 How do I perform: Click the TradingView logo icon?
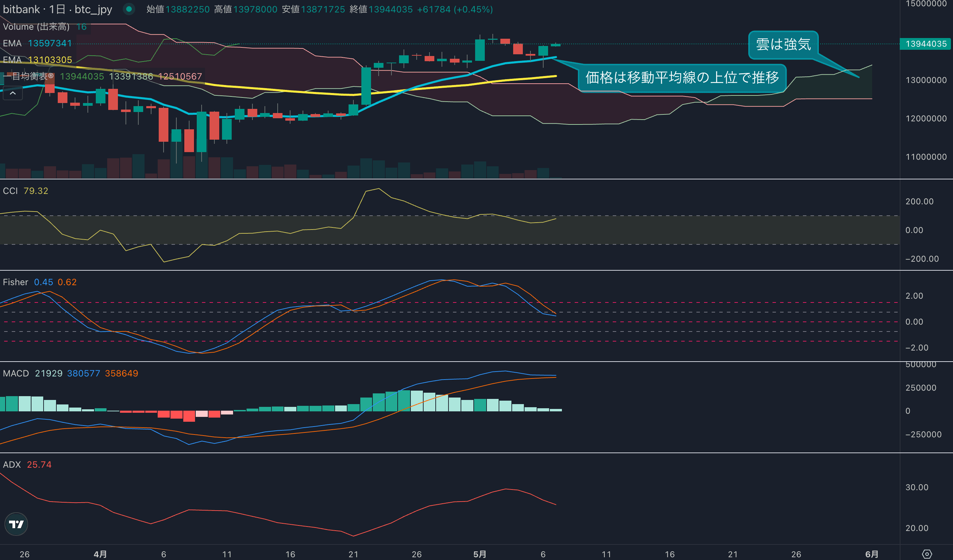(x=16, y=524)
